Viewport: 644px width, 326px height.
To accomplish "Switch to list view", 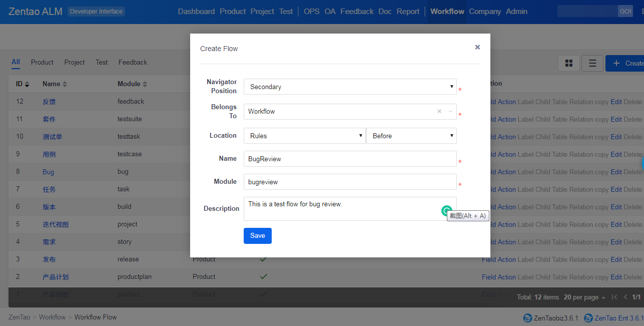I will click(592, 63).
